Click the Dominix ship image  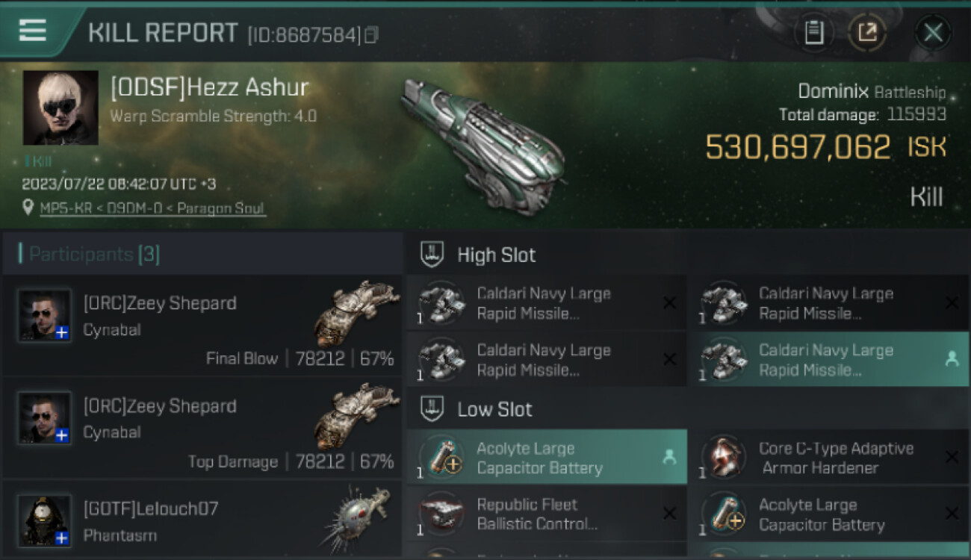click(x=483, y=143)
